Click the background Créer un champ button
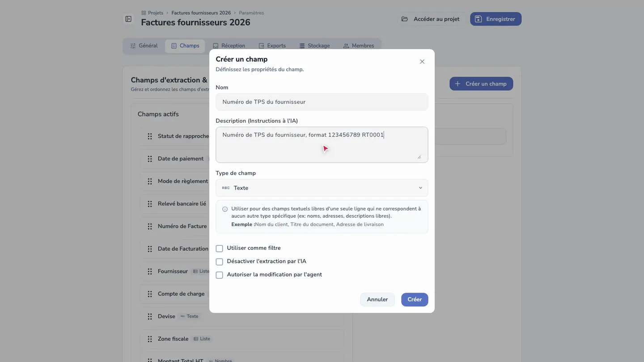This screenshot has width=644, height=362. 481,84
